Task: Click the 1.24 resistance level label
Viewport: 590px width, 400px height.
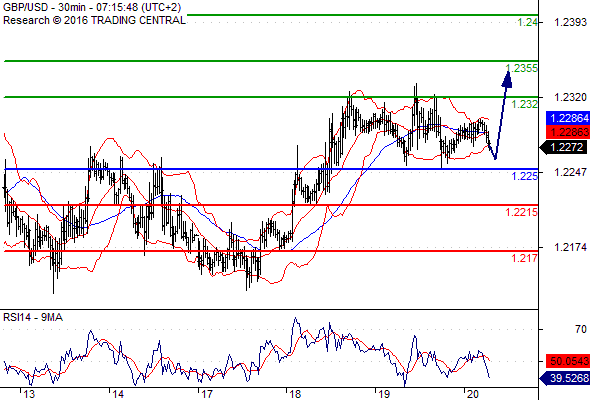Action: click(528, 22)
